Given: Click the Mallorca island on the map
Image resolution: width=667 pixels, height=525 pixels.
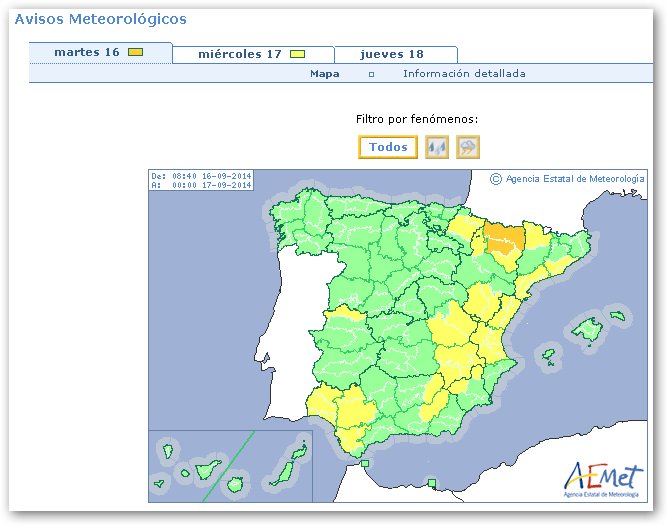Looking at the screenshot, I should click(583, 329).
